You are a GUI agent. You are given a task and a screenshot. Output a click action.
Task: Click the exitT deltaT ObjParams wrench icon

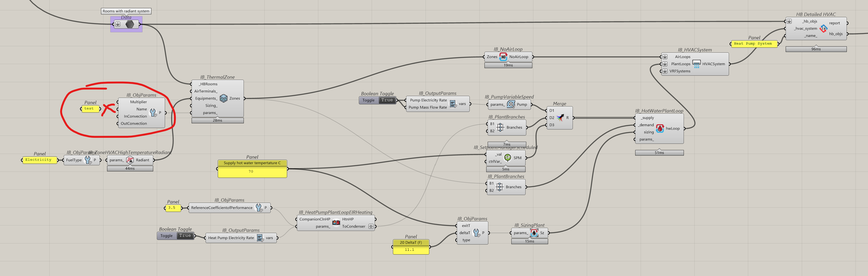(x=476, y=233)
